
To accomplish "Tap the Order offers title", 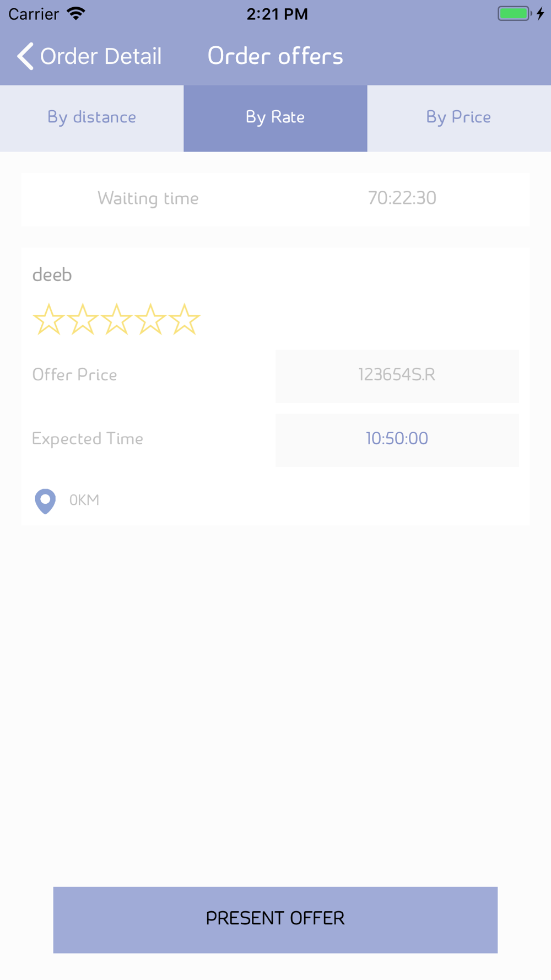I will pyautogui.click(x=275, y=56).
